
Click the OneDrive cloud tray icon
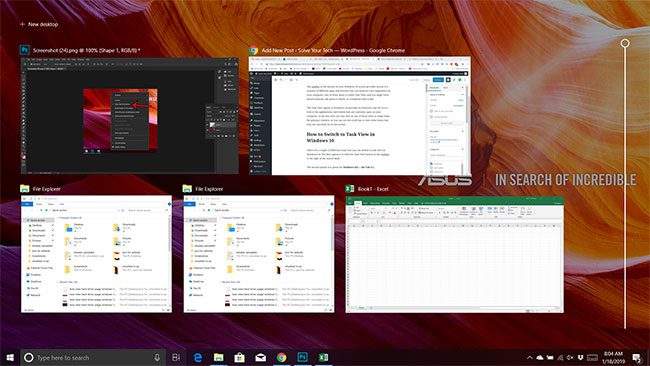(540, 357)
